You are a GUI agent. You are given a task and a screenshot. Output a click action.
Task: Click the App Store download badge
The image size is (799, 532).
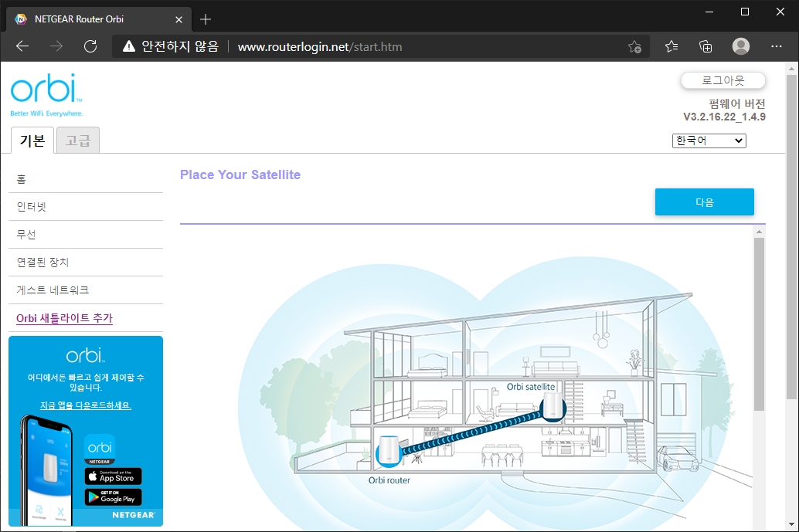[113, 476]
